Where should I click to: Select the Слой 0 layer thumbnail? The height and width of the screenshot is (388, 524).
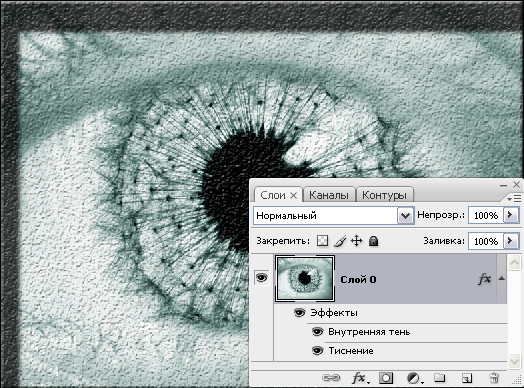point(305,279)
